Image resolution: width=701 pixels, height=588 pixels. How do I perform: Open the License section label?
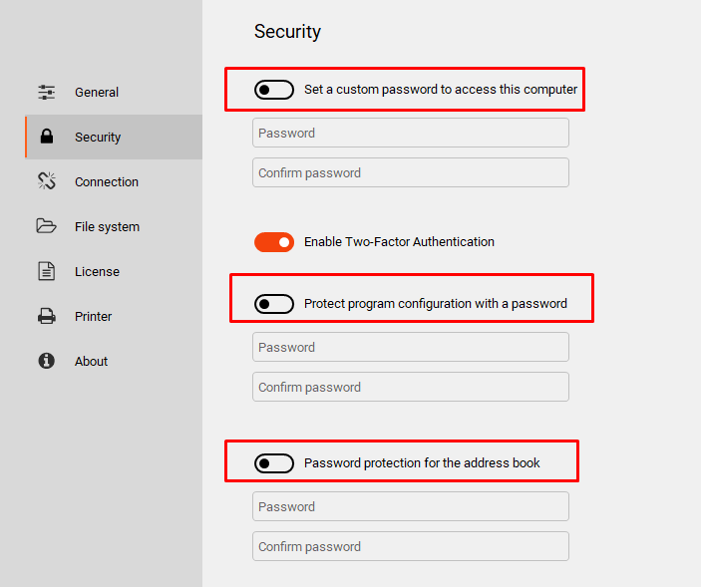point(97,272)
